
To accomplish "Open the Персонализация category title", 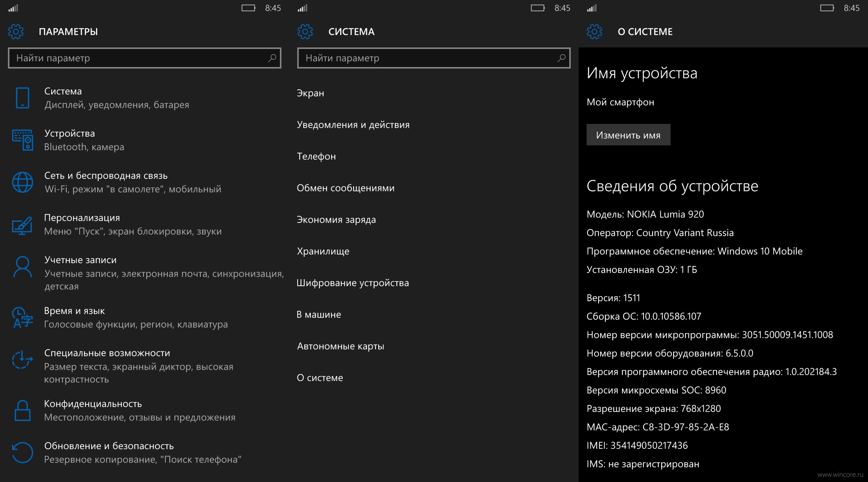I will 82,218.
